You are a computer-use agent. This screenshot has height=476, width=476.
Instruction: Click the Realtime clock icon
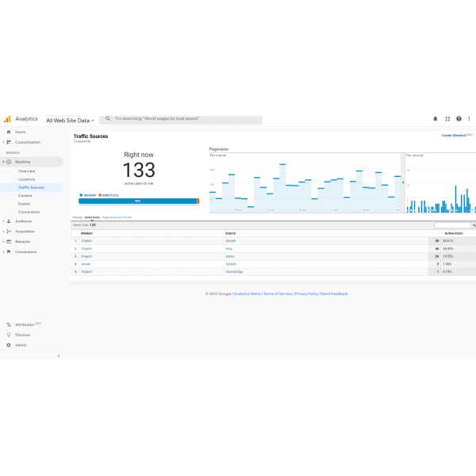click(x=9, y=162)
